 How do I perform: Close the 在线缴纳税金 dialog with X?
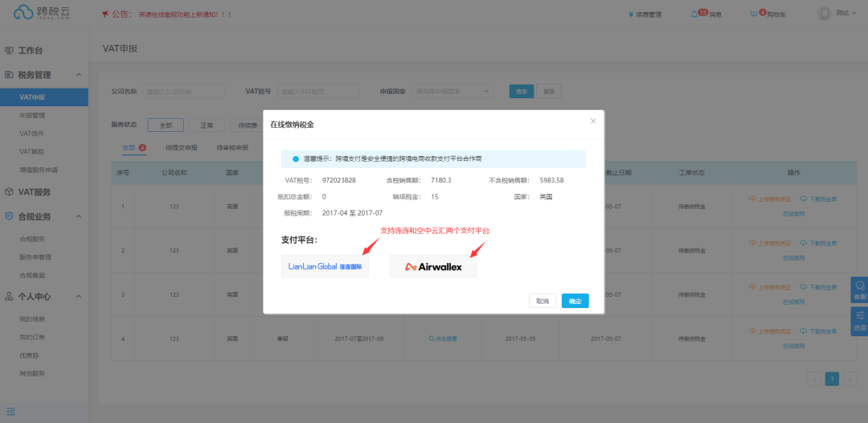click(x=593, y=121)
